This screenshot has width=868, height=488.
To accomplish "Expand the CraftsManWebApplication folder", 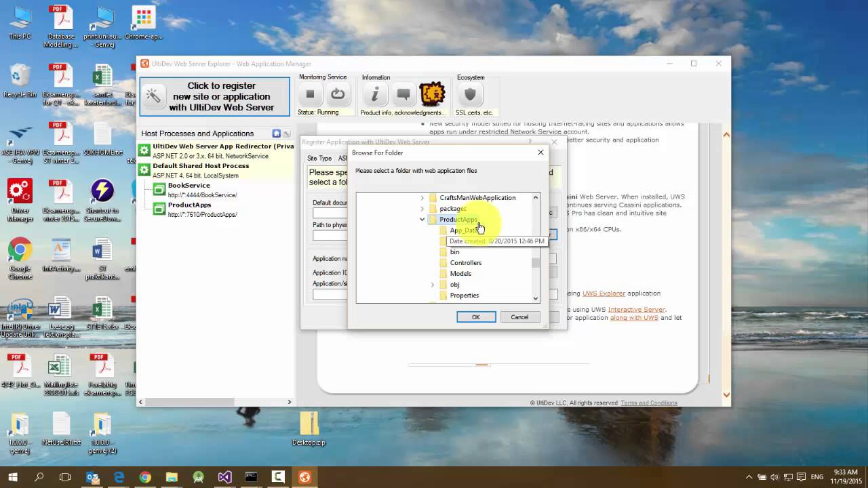I will [422, 198].
